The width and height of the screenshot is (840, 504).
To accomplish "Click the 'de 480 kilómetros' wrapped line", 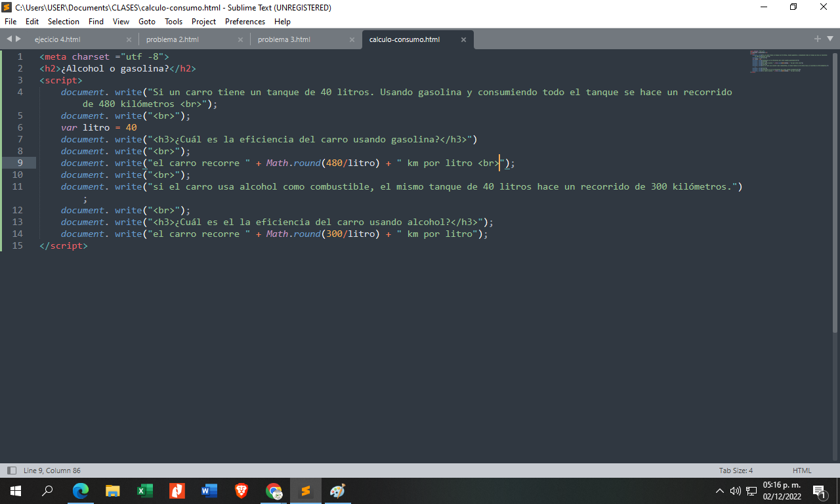I will pyautogui.click(x=150, y=104).
